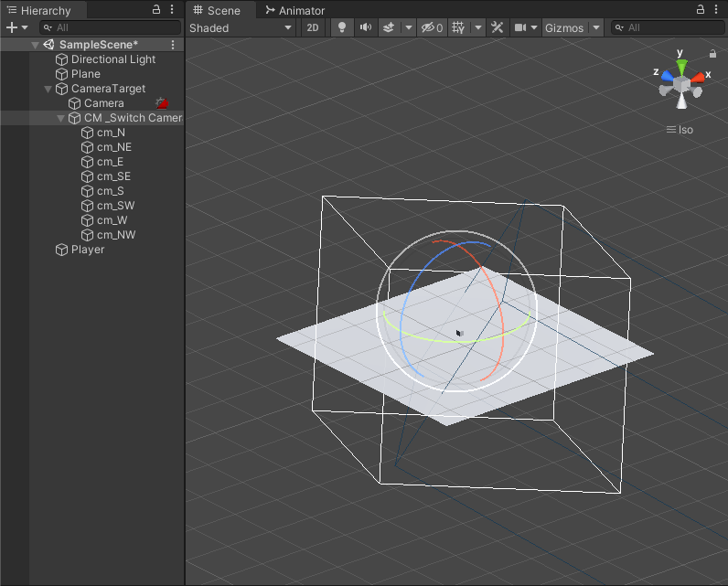This screenshot has height=586, width=728.
Task: Toggle scene lighting bulb icon
Action: point(342,27)
